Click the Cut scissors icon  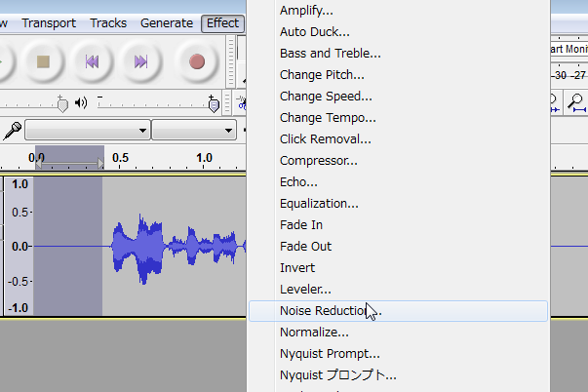click(242, 101)
